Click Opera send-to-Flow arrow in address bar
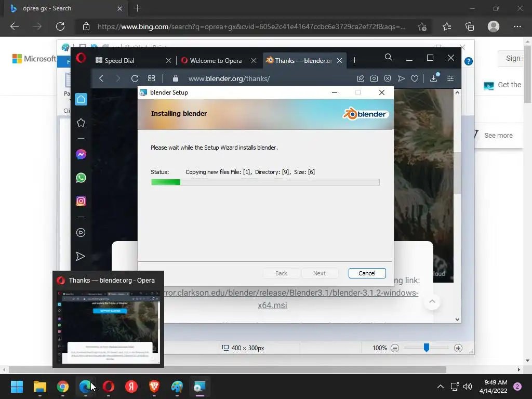Image resolution: width=532 pixels, height=399 pixels. pos(401,78)
